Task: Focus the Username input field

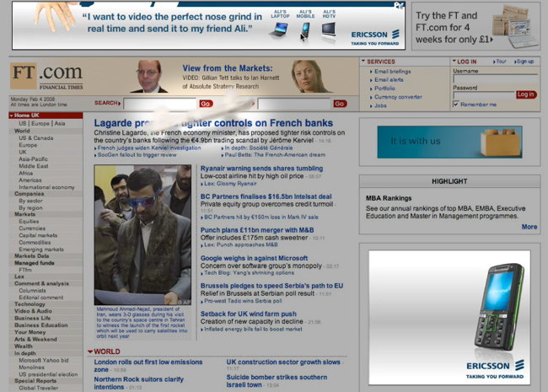Action: (x=495, y=78)
